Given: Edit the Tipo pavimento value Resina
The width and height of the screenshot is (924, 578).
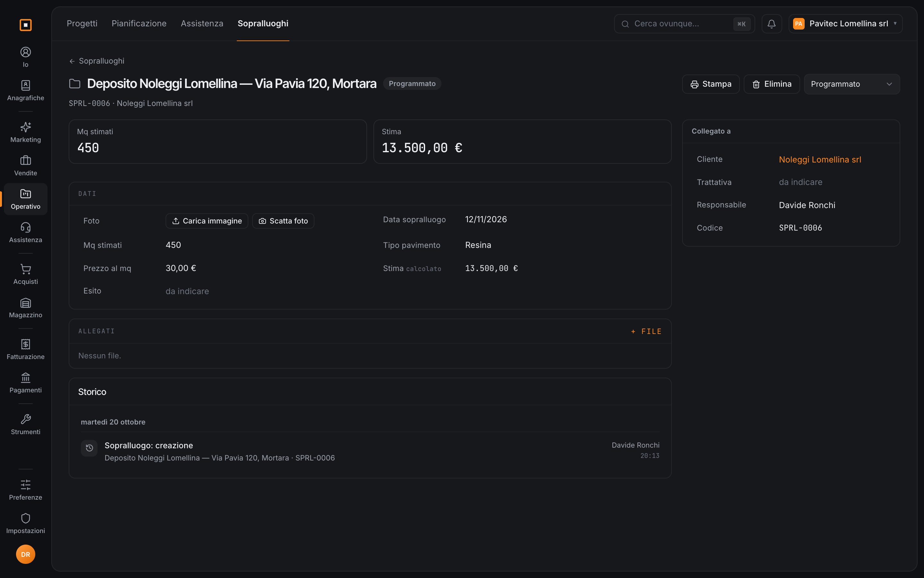Looking at the screenshot, I should (478, 245).
